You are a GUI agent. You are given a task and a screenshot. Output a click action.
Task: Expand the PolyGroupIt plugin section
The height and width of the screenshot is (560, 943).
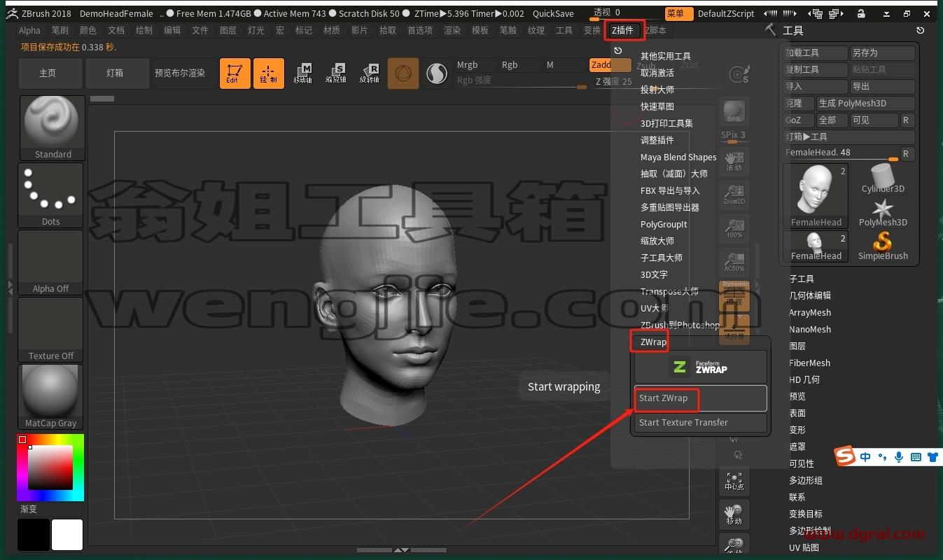pyautogui.click(x=664, y=225)
